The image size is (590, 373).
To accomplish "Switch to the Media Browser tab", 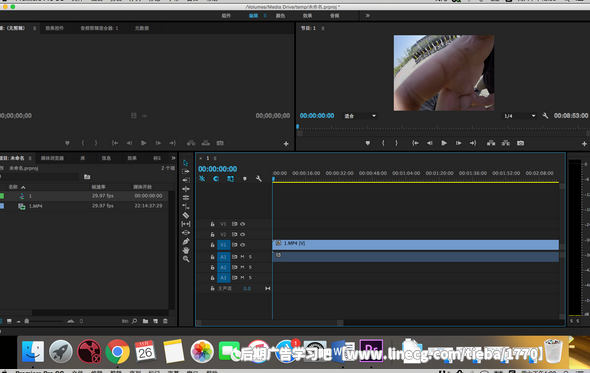I will click(x=52, y=158).
